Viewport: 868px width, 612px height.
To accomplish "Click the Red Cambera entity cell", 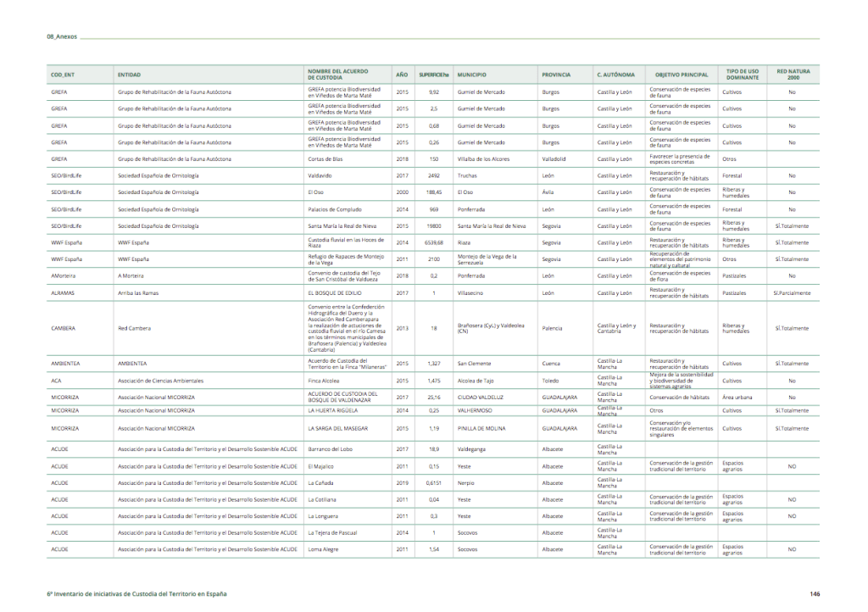I will coord(134,328).
